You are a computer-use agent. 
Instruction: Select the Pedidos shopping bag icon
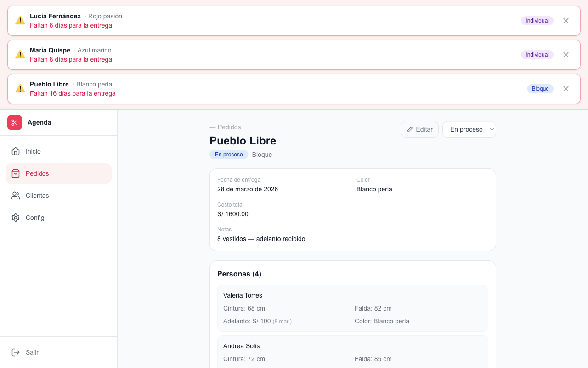(15, 173)
